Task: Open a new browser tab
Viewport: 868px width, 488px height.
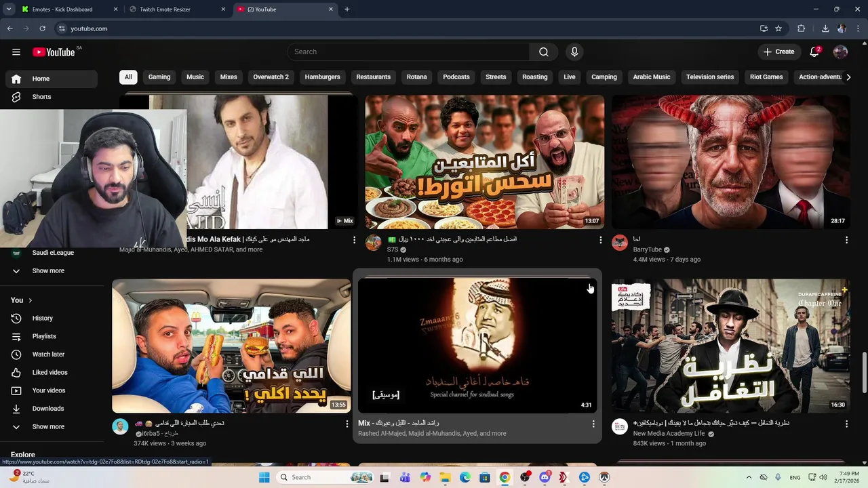Action: point(347,9)
